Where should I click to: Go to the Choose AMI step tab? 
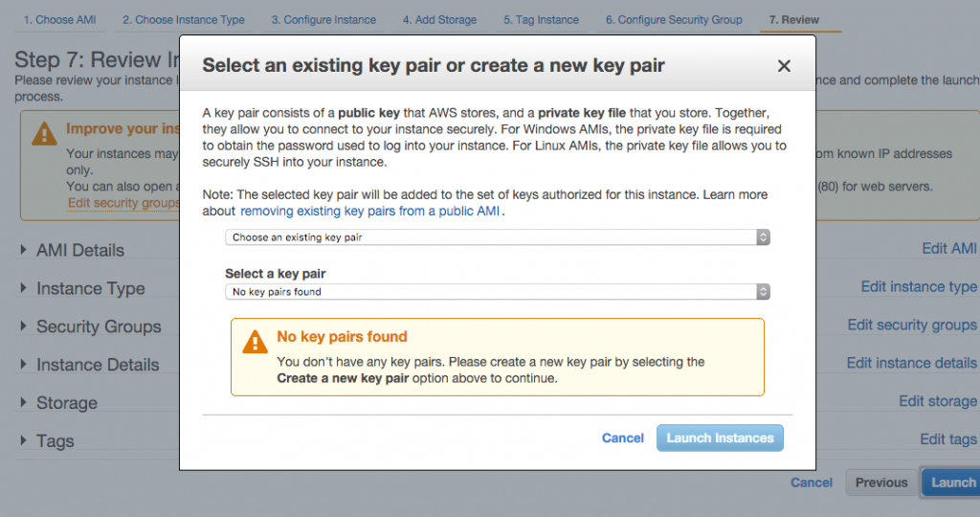(59, 20)
